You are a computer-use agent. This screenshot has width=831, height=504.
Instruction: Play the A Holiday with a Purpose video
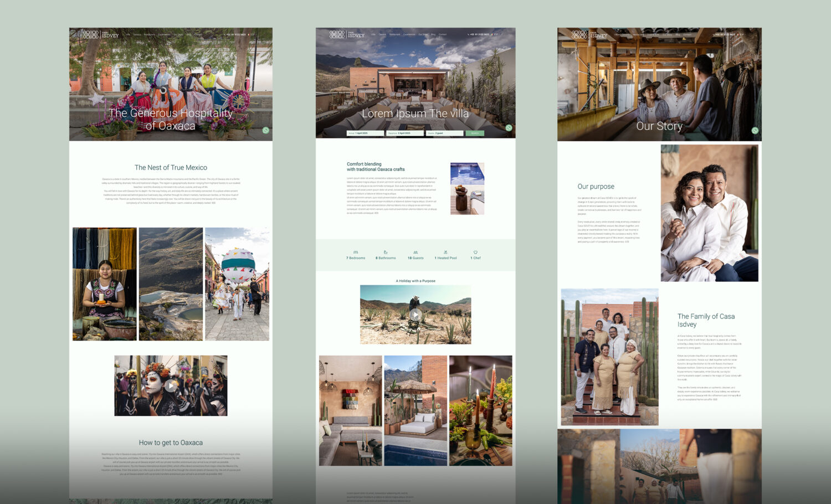(x=416, y=315)
